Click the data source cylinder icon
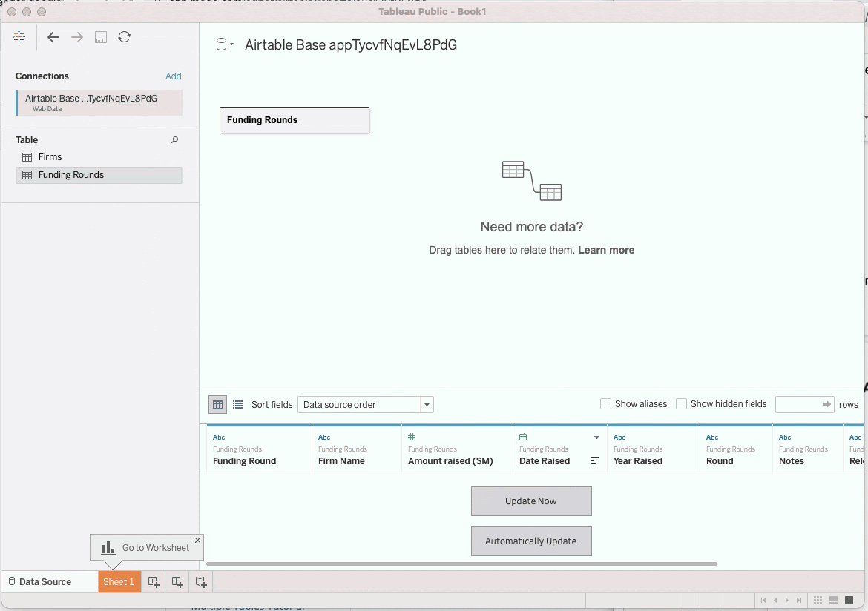Image resolution: width=868 pixels, height=611 pixels. pyautogui.click(x=221, y=44)
